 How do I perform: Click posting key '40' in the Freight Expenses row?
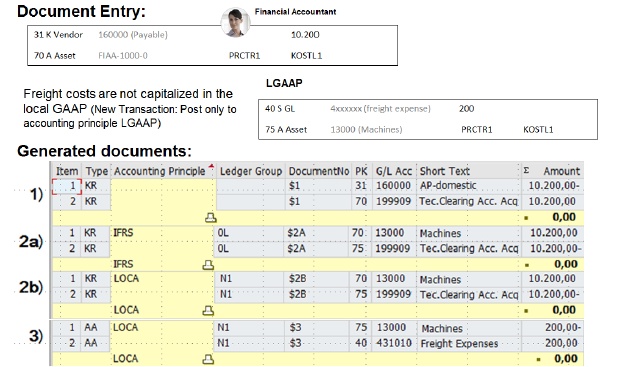361,343
